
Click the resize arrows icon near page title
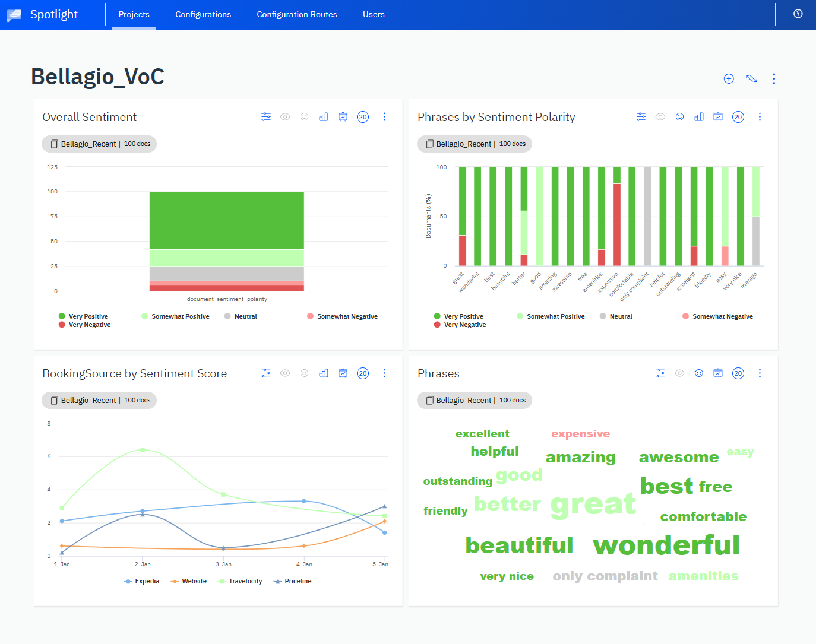(x=751, y=78)
